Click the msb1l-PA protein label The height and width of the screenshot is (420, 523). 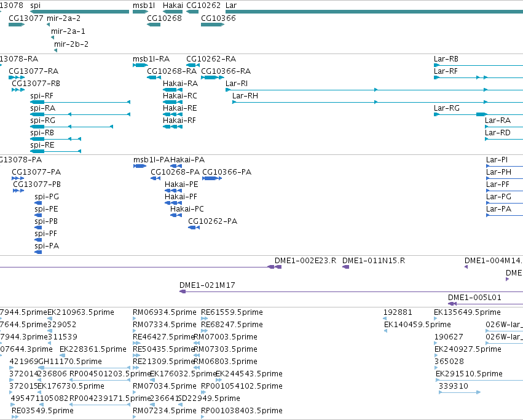151,160
